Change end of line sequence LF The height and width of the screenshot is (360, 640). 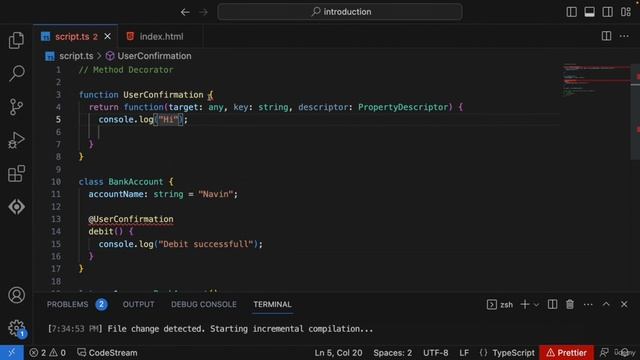464,353
